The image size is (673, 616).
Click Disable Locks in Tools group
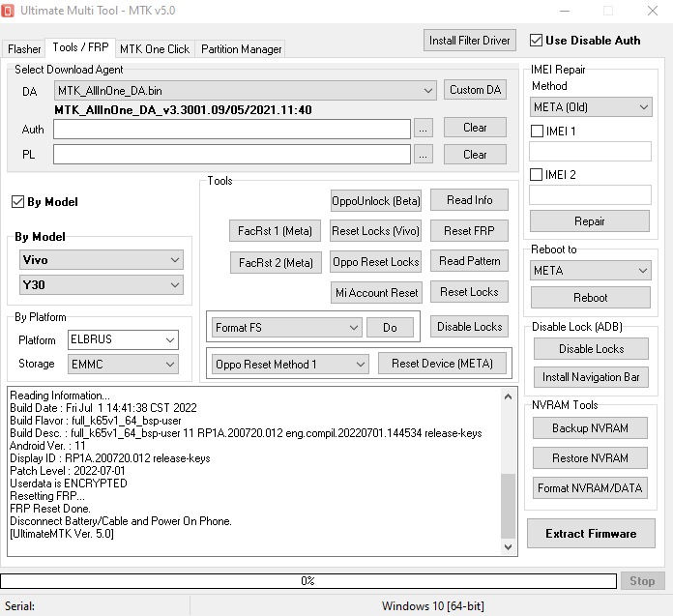[470, 327]
